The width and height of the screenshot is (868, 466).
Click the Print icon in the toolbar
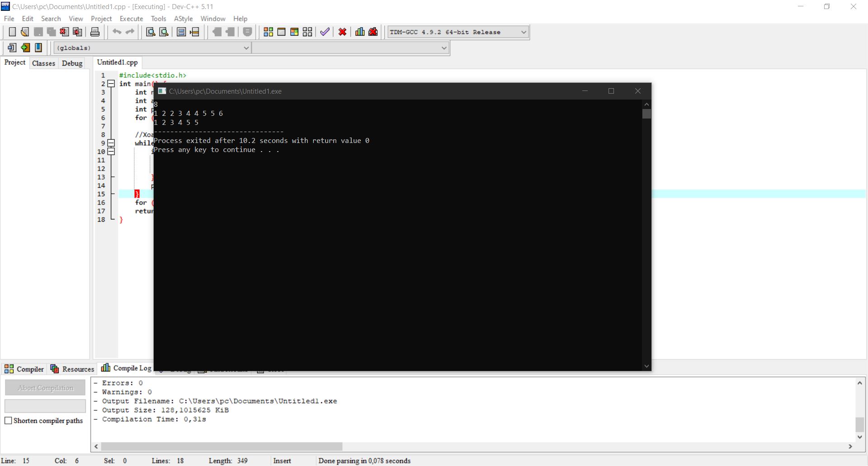coord(95,32)
